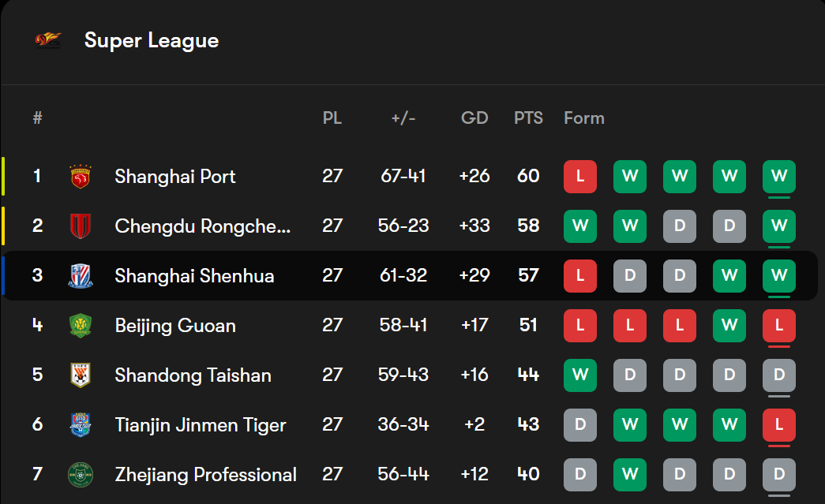View Tianjin Jinmen Tiger's latest loss badge

click(x=779, y=425)
